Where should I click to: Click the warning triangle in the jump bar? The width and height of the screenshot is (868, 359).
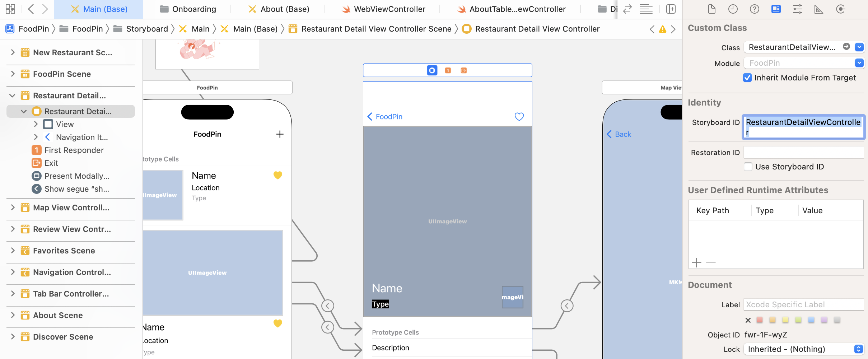point(662,29)
